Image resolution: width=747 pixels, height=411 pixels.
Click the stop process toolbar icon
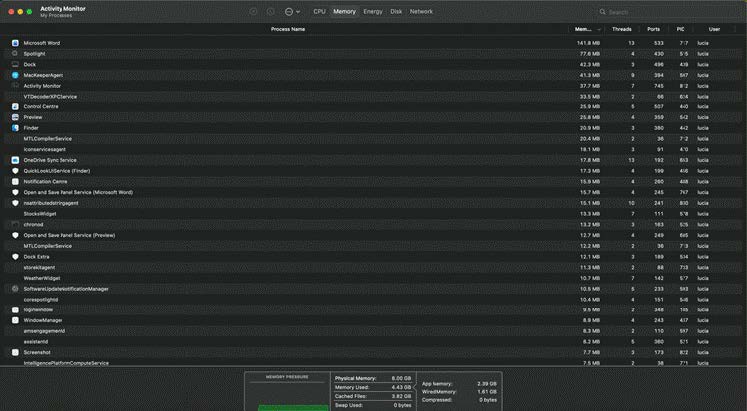(253, 11)
